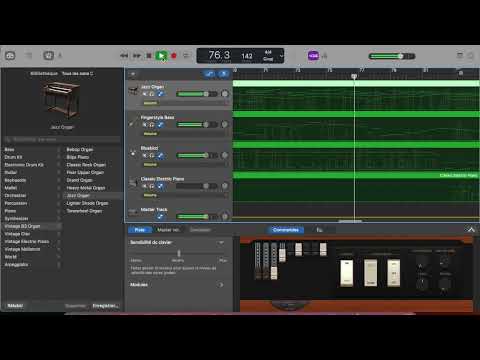This screenshot has width=480, height=360.
Task: Select the EQ tab in Smart Controls
Action: 319,230
